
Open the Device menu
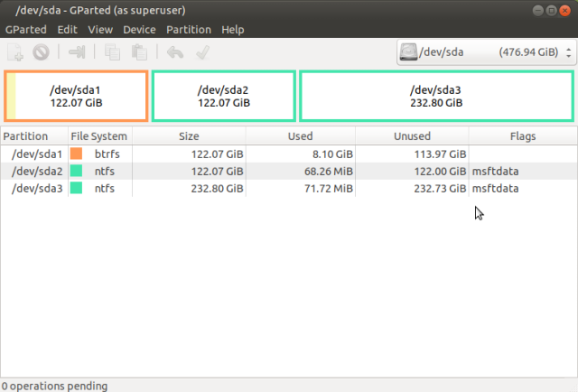coord(139,29)
